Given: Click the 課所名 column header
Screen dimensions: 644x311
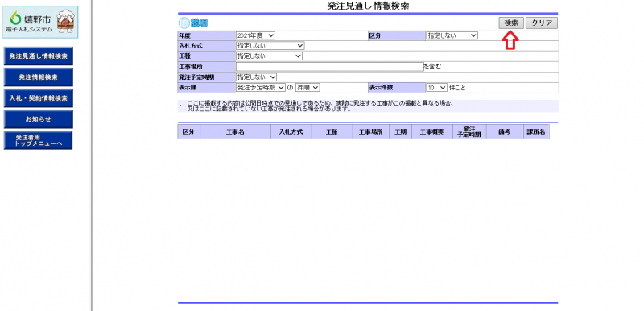Looking at the screenshot, I should pyautogui.click(x=536, y=132).
